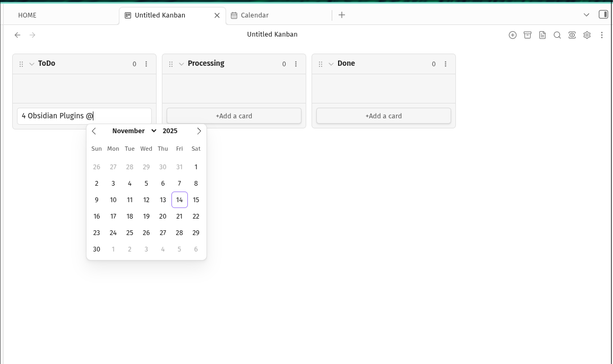
Task: Pick November 8 in calendar
Action: [x=196, y=184]
